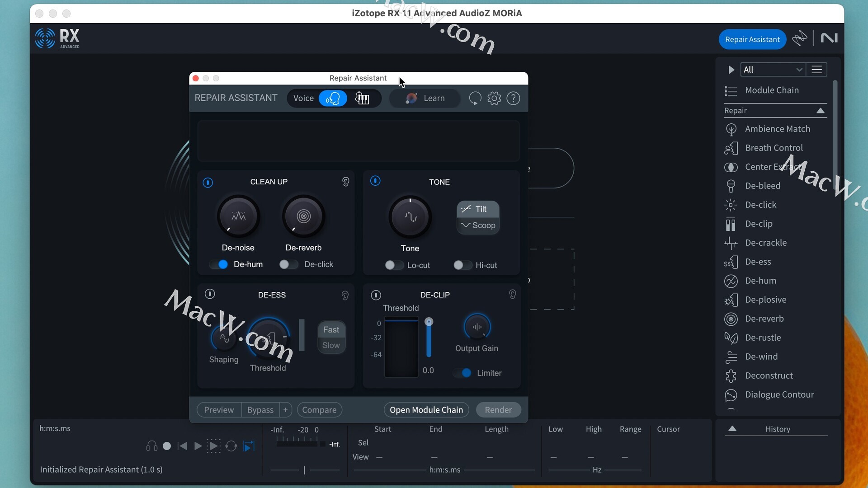The image size is (868, 488).
Task: Collapse the Repair category triangle
Action: coord(821,111)
